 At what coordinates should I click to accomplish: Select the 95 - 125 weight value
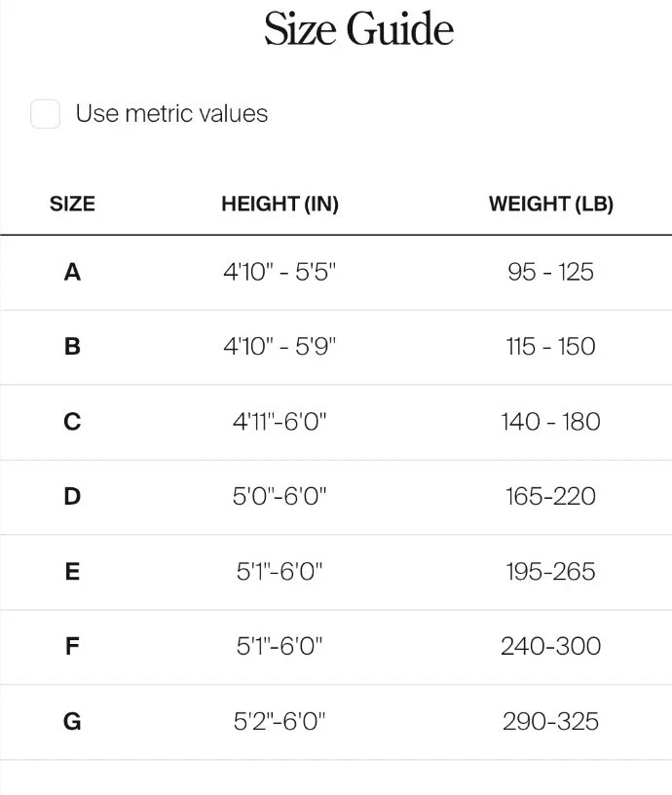pyautogui.click(x=550, y=273)
